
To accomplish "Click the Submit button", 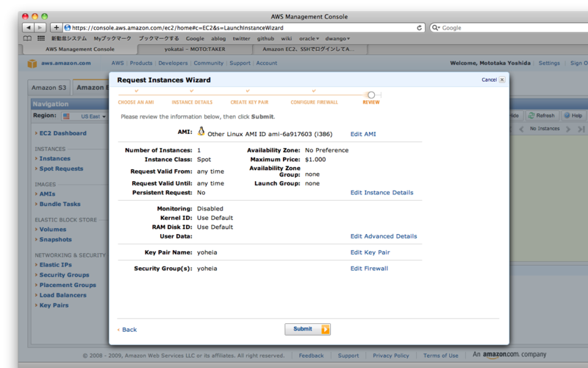I will [x=307, y=329].
